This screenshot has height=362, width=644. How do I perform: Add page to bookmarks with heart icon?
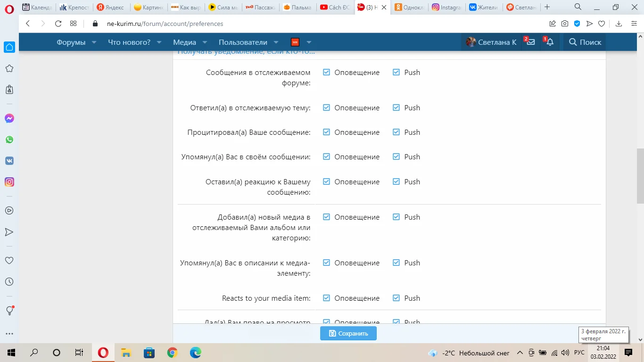click(x=602, y=24)
